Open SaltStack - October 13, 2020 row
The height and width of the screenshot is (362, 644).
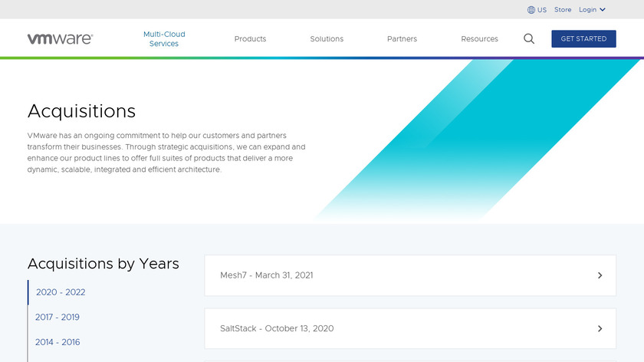(x=277, y=329)
